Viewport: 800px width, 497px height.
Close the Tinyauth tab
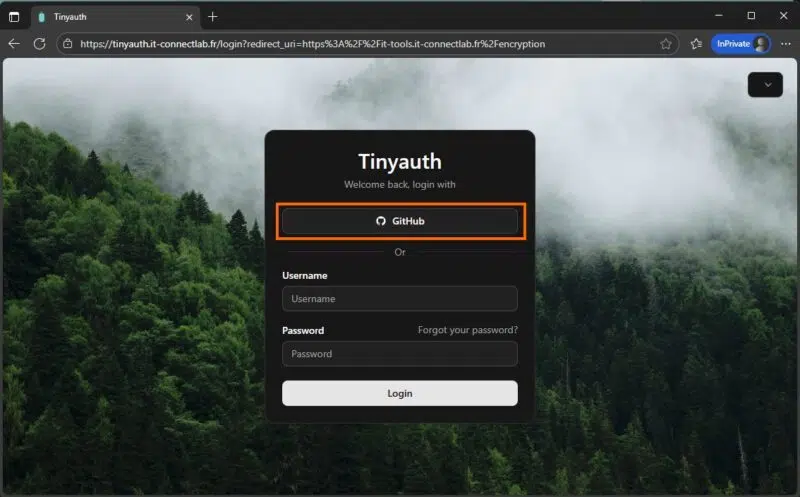(x=189, y=17)
